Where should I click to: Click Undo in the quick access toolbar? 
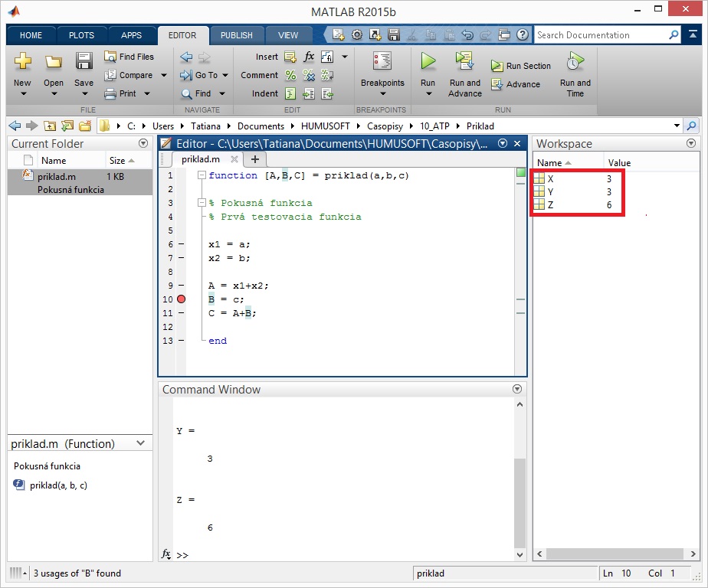click(x=467, y=34)
